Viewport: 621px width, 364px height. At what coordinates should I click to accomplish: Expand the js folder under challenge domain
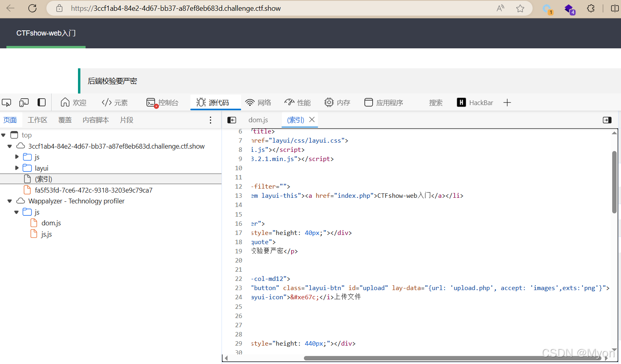[17, 157]
